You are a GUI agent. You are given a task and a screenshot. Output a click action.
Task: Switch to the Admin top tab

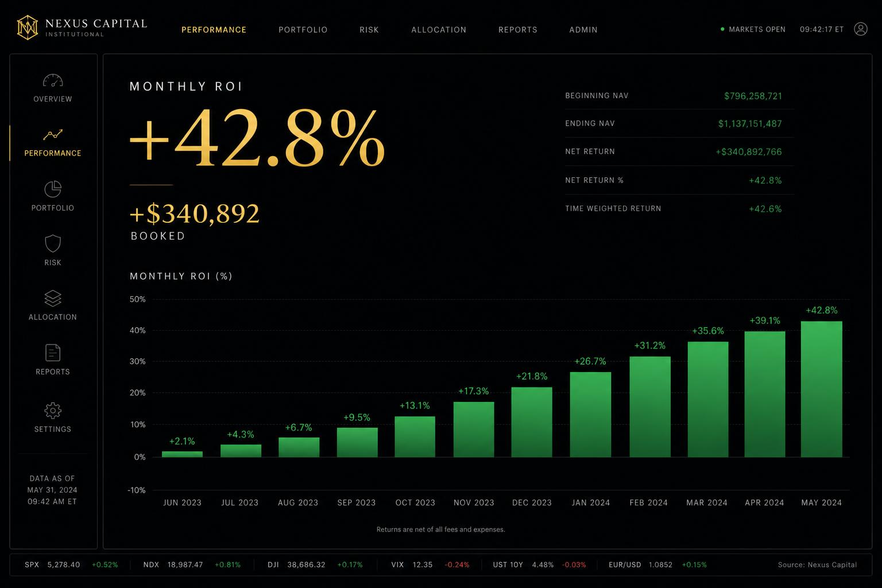coord(583,30)
